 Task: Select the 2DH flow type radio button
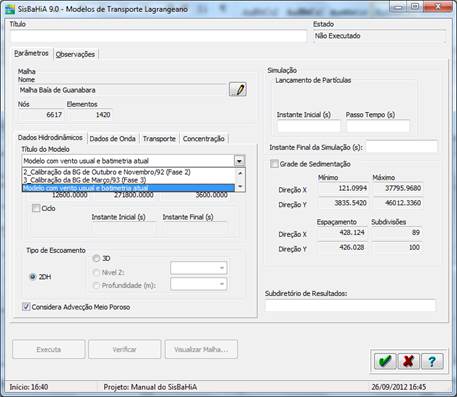[33, 277]
